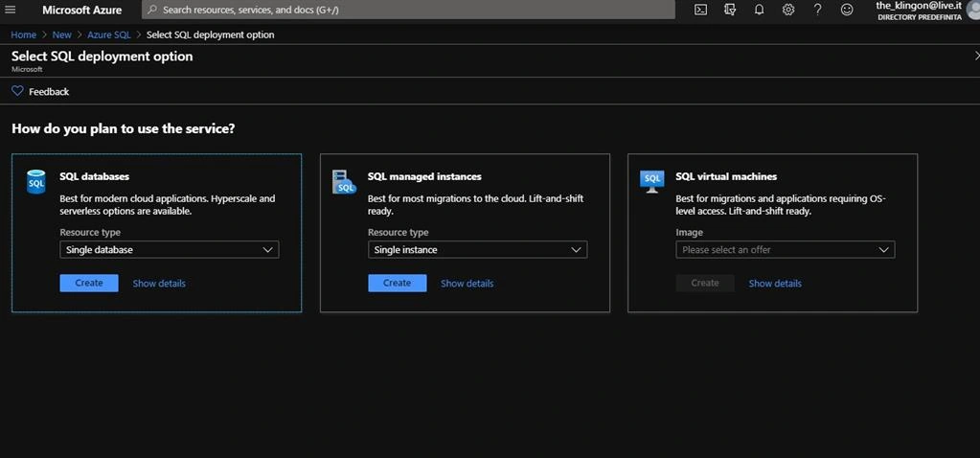The height and width of the screenshot is (458, 980).
Task: Click the SQL virtual machines icon
Action: (651, 181)
